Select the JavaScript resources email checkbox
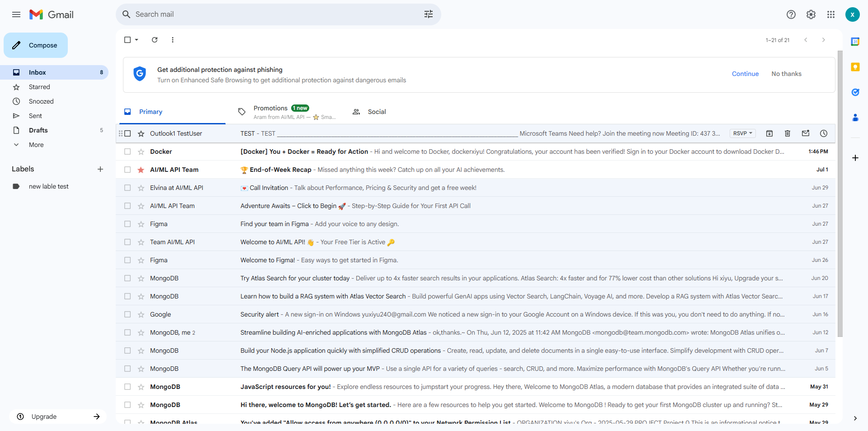 coord(127,387)
